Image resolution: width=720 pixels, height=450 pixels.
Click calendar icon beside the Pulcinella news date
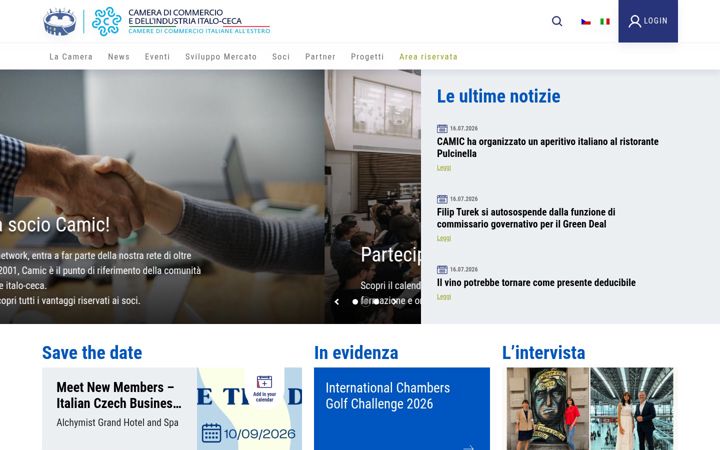[x=442, y=129]
